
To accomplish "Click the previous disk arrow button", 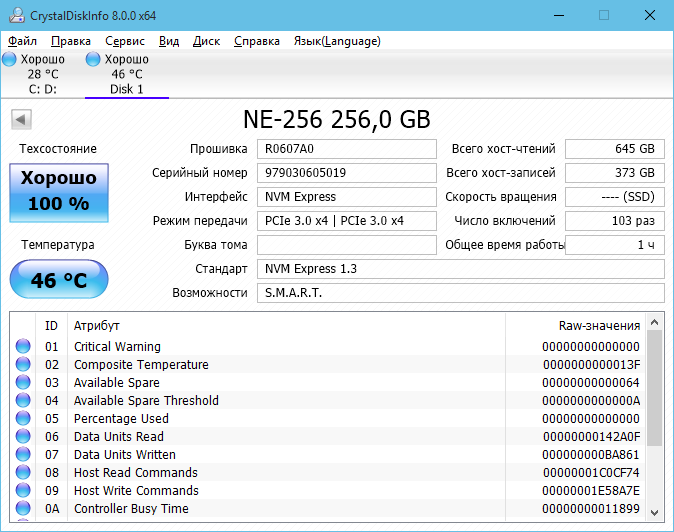I will 21,119.
